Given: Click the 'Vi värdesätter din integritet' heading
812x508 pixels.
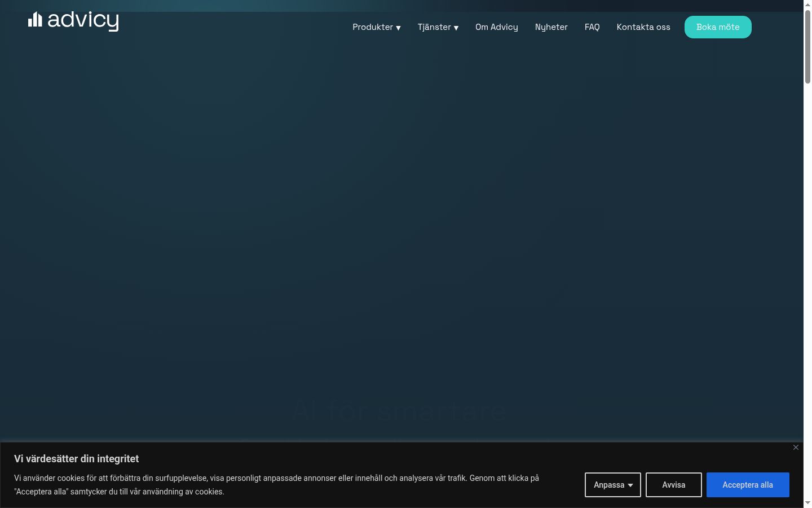Looking at the screenshot, I should point(77,459).
